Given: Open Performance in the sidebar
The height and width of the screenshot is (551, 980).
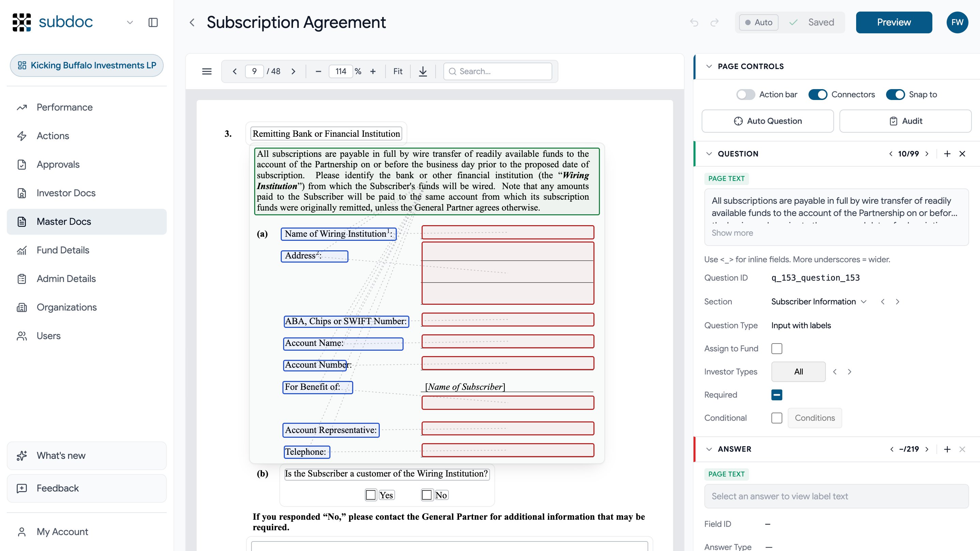Looking at the screenshot, I should (87, 107).
